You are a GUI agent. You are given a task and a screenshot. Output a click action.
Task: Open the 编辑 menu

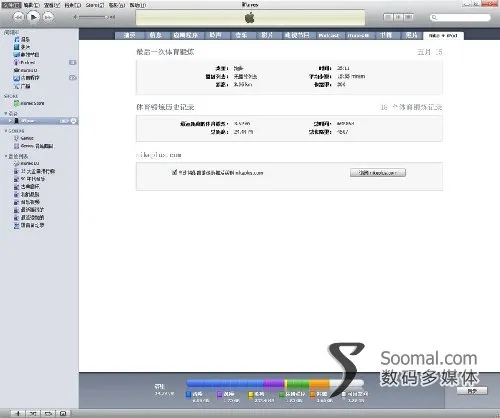point(32,5)
